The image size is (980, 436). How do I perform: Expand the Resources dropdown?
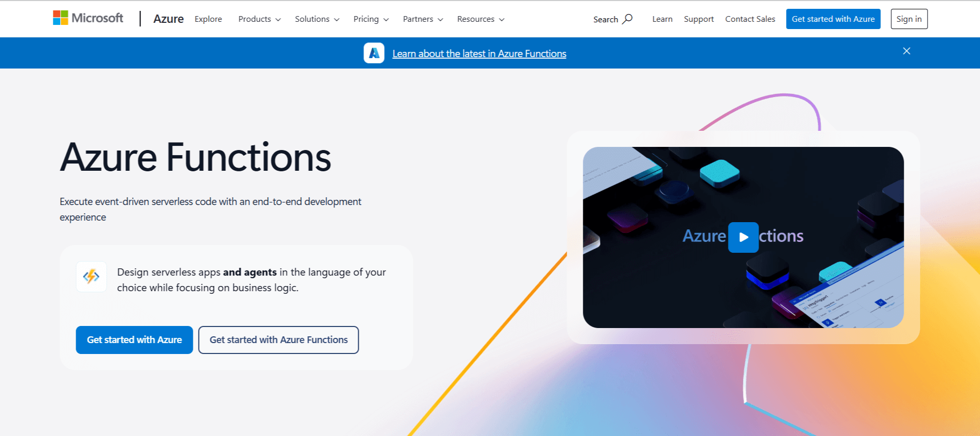tap(481, 19)
